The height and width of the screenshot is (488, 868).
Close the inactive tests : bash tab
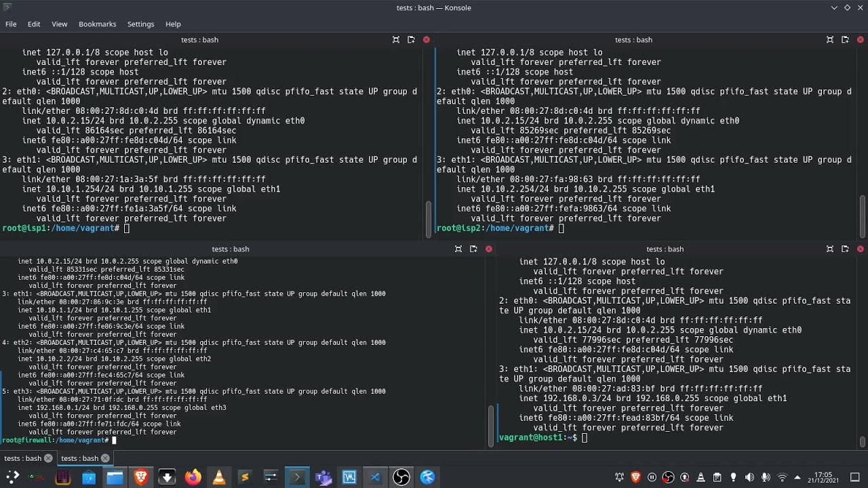[48, 458]
